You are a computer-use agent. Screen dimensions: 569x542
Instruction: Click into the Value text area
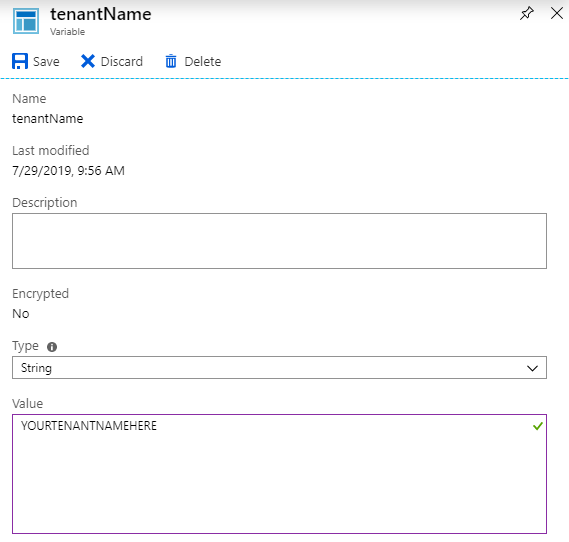coord(279,474)
